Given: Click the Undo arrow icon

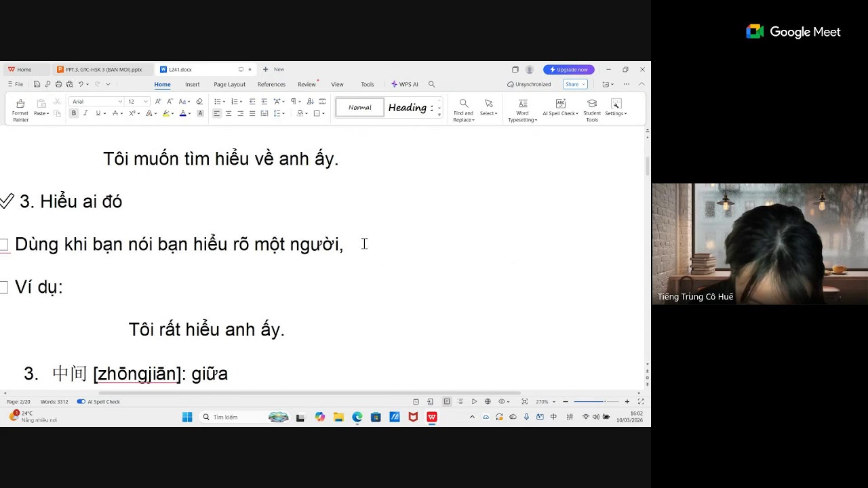Looking at the screenshot, I should tap(81, 84).
